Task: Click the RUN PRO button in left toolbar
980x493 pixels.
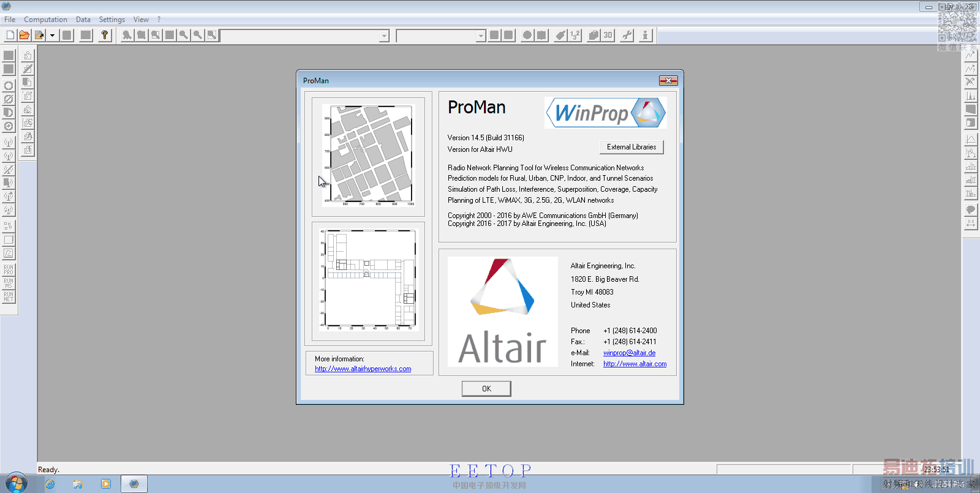Action: [x=9, y=269]
